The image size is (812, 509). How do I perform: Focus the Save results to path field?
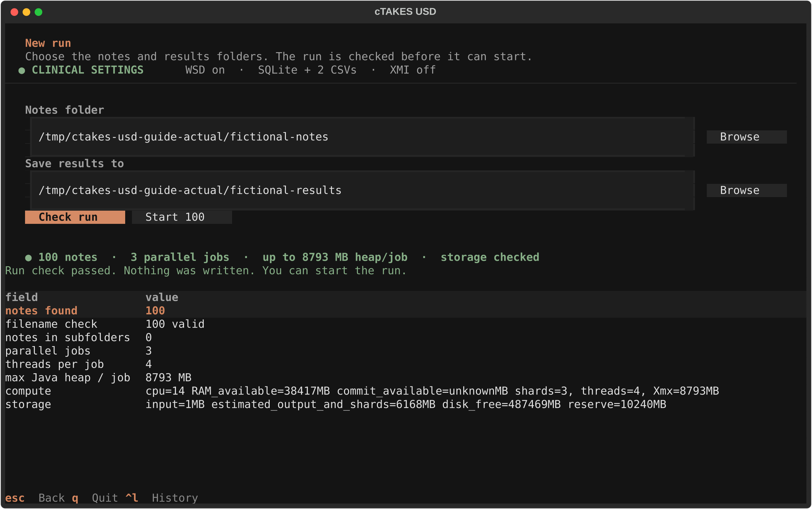pos(362,190)
